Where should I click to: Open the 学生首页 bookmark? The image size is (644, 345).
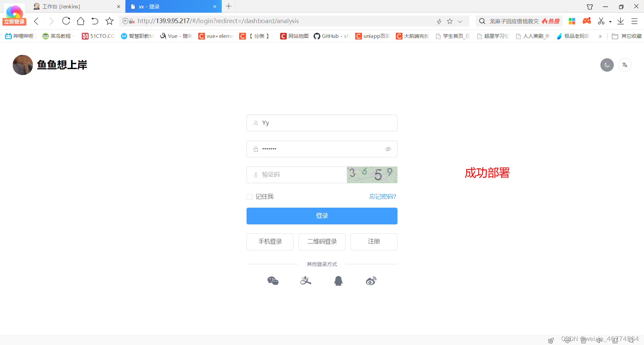(x=452, y=36)
